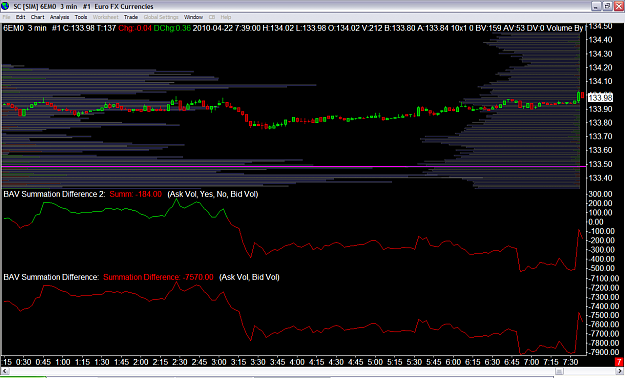Click the 'BAV Summation Difference 2:' study label

click(54, 194)
